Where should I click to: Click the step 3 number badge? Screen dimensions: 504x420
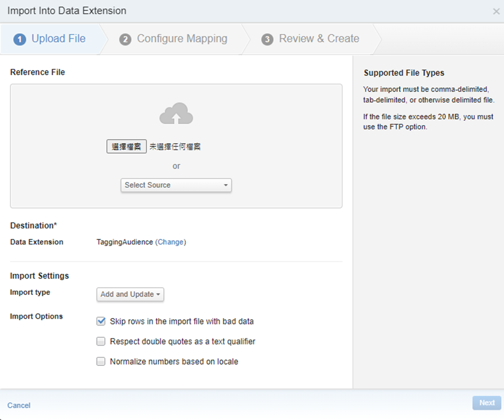[x=267, y=40]
